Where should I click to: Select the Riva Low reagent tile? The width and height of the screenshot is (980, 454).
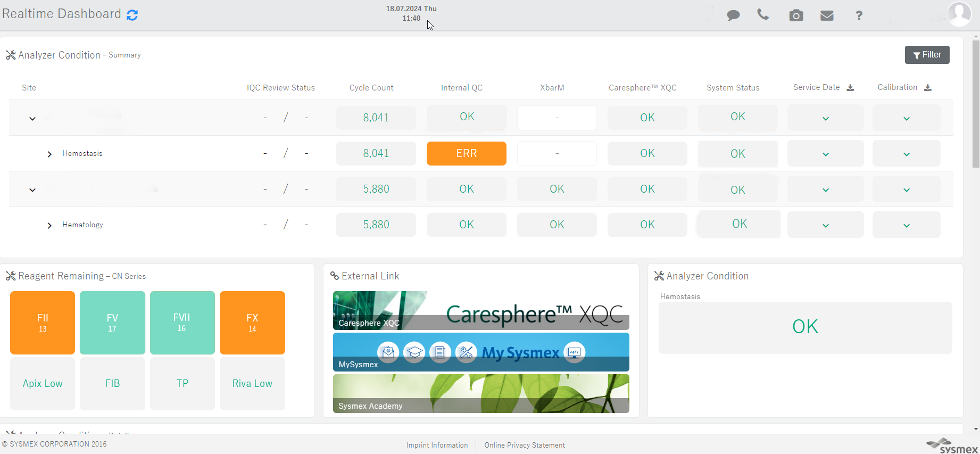pos(252,383)
